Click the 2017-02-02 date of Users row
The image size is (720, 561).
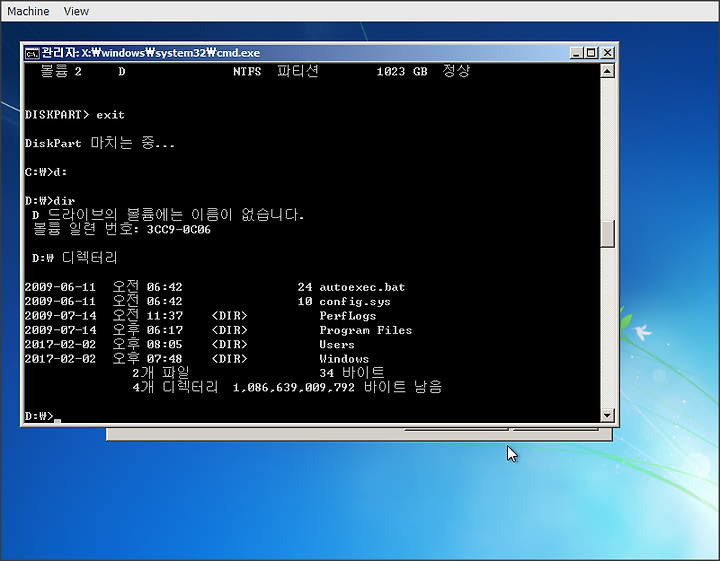pyautogui.click(x=60, y=344)
